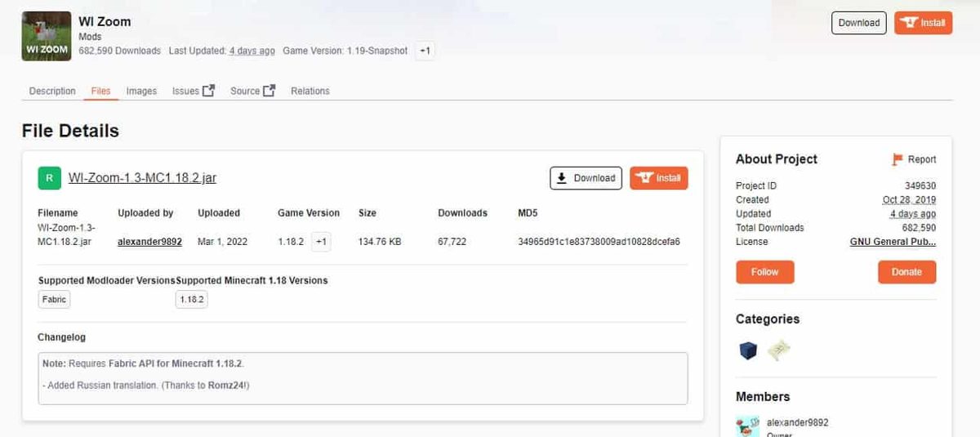Open uploader alexander9892 profile link
980x437 pixels.
149,242
